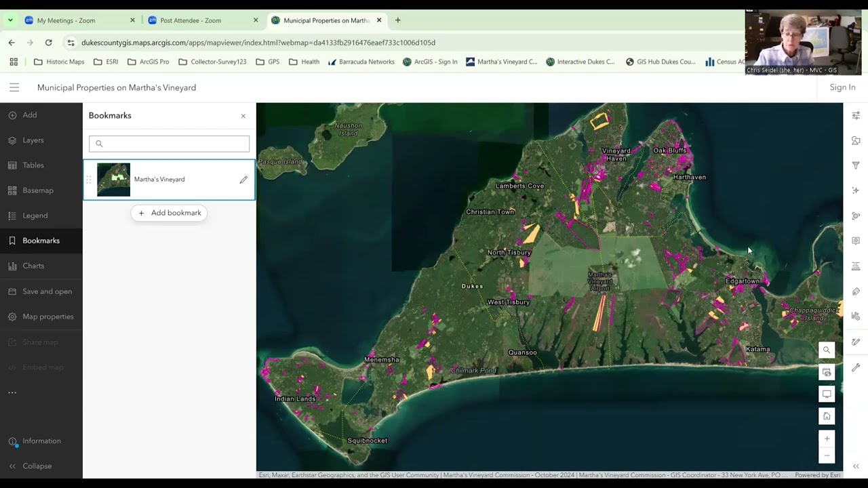The image size is (868, 488).
Task: Switch to My Meetings - Zoom tab
Action: 80,20
